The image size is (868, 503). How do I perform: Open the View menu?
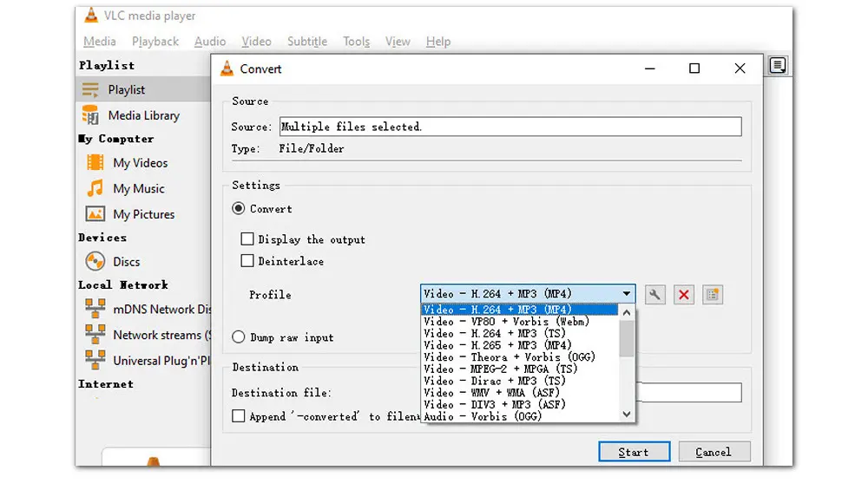coord(398,42)
